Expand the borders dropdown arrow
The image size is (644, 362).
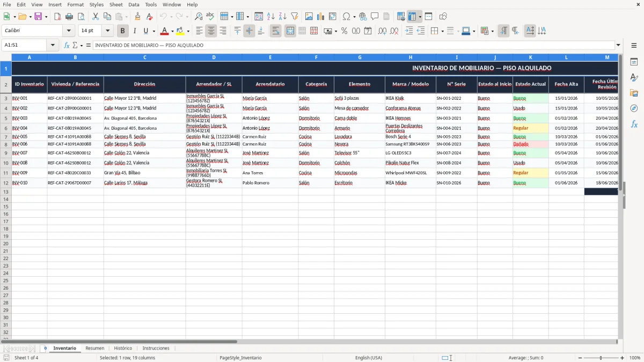(442, 31)
